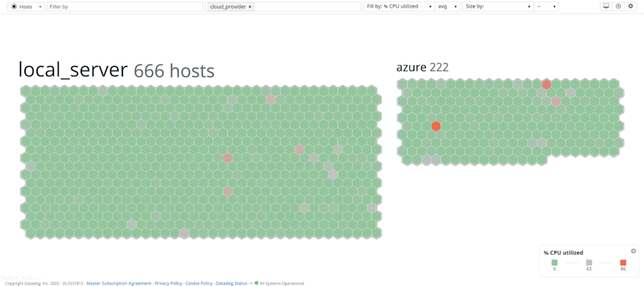The height and width of the screenshot is (286, 644).
Task: Expand the Size by dropdown
Action: click(497, 7)
